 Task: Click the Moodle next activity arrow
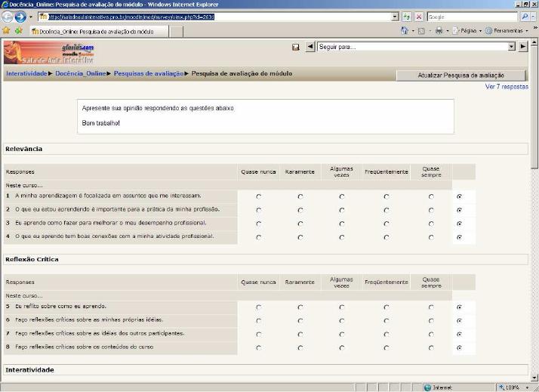[522, 47]
